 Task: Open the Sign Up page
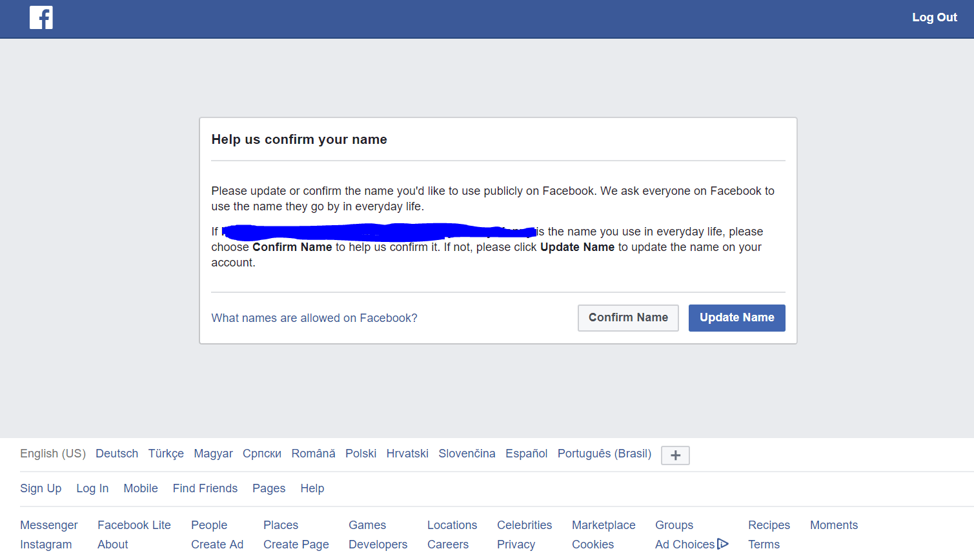click(40, 488)
